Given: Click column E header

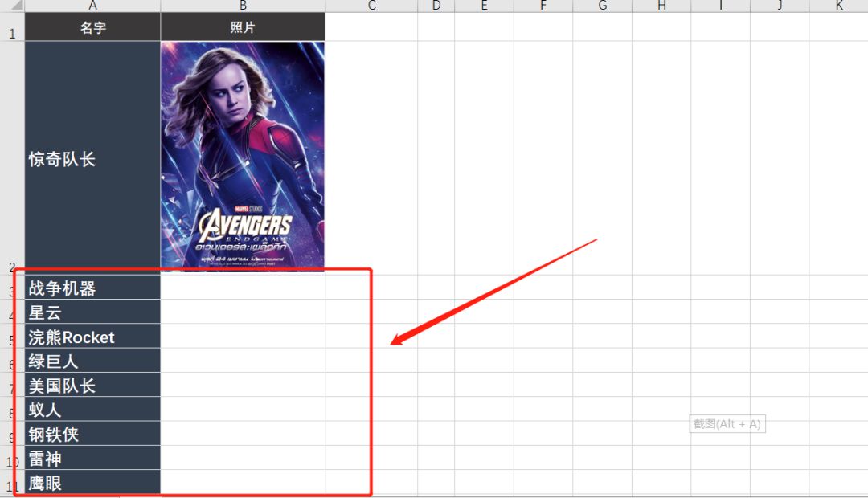Looking at the screenshot, I should (x=485, y=6).
